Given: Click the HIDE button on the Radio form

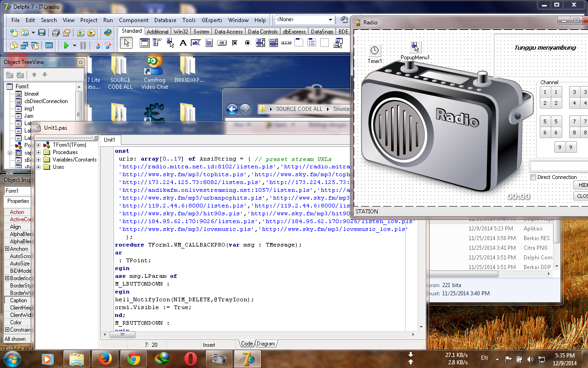Looking at the screenshot, I should point(580,185).
